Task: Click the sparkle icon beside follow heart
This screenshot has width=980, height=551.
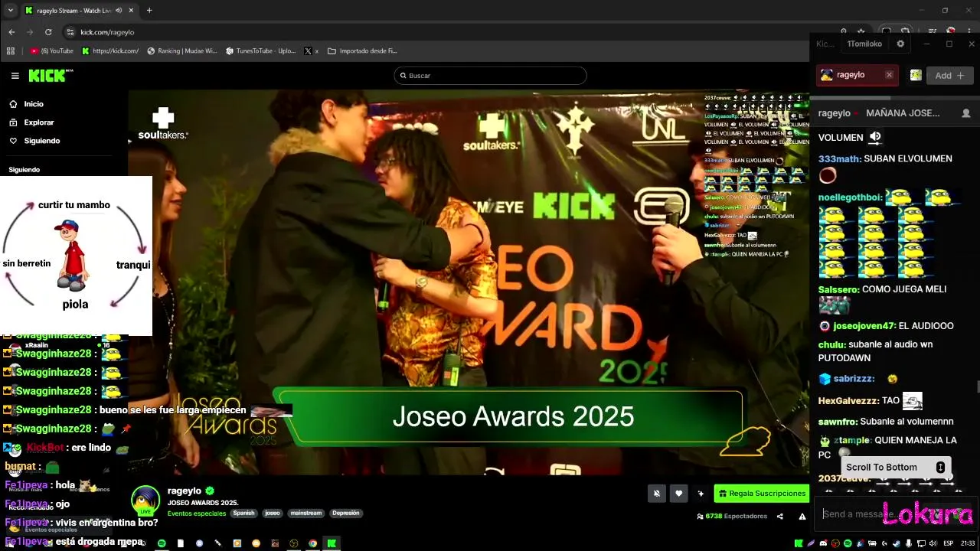Action: (x=701, y=494)
